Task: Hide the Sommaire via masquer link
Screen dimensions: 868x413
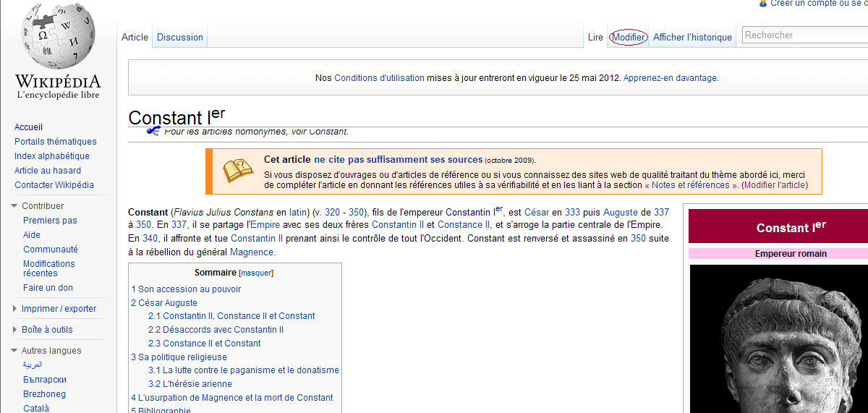Action: click(x=255, y=273)
